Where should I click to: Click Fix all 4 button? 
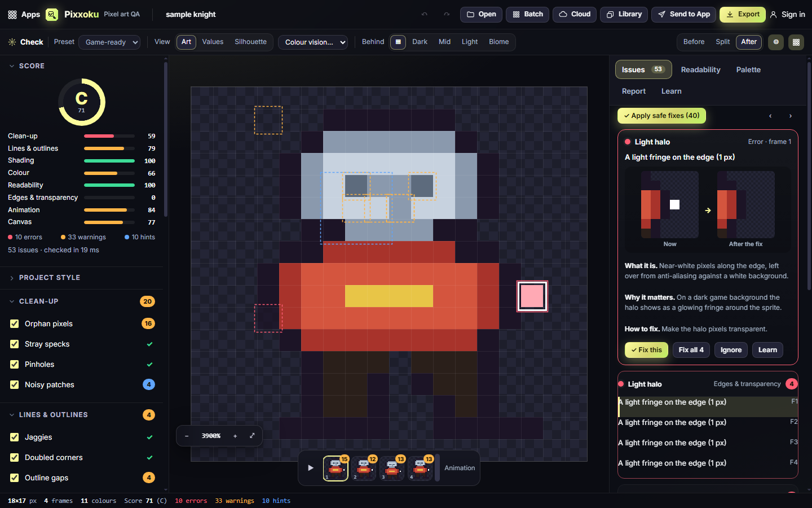(691, 350)
